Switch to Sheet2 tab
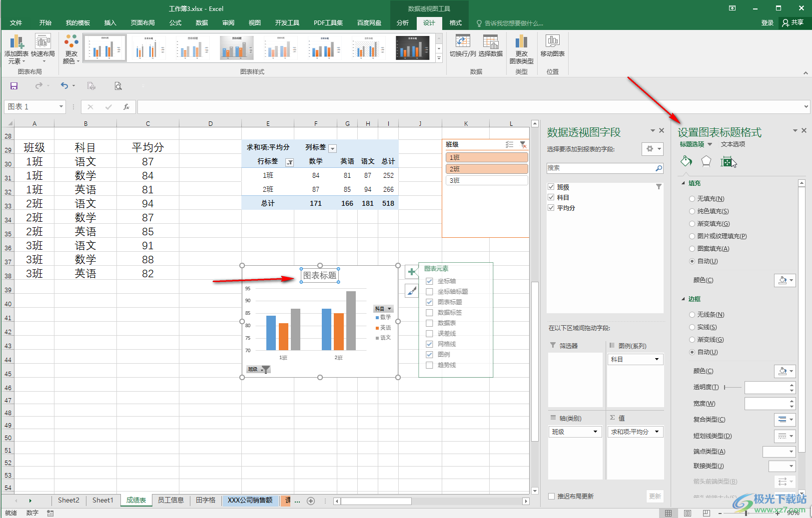 (x=68, y=500)
